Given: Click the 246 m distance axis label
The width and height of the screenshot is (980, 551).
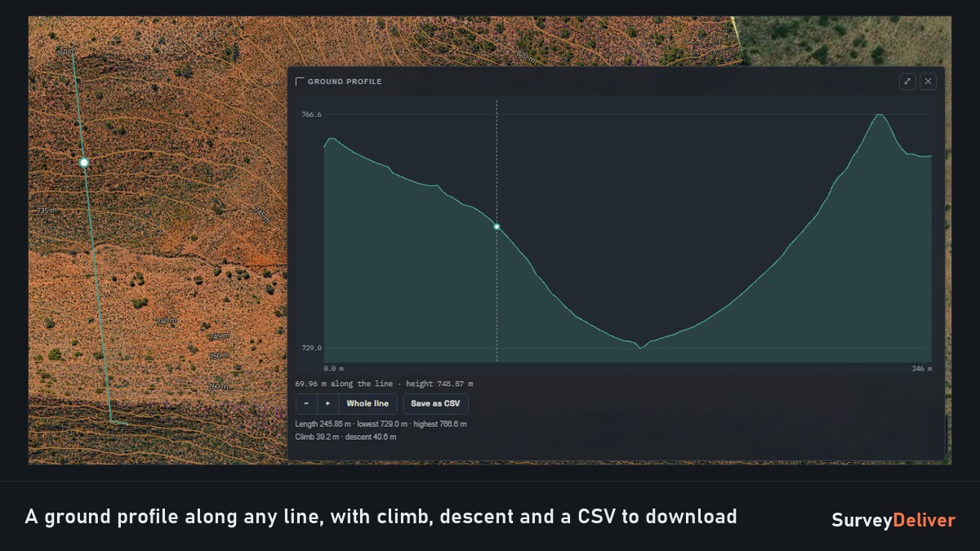Looking at the screenshot, I should click(921, 369).
